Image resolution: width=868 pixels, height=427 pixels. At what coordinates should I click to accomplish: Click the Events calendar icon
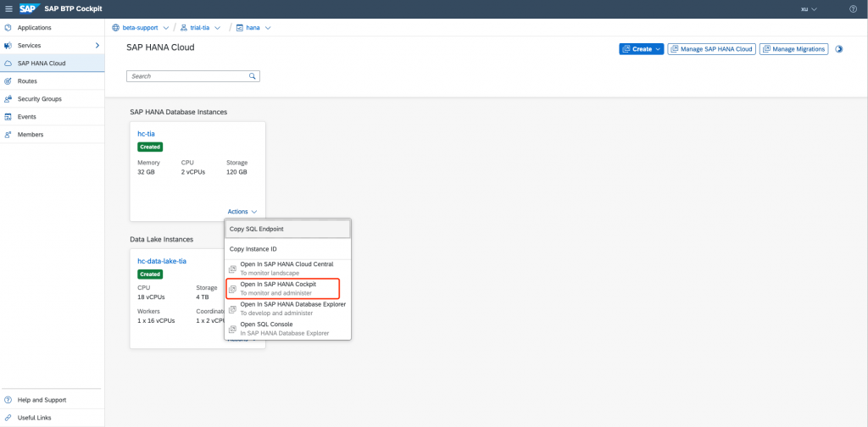pyautogui.click(x=8, y=117)
